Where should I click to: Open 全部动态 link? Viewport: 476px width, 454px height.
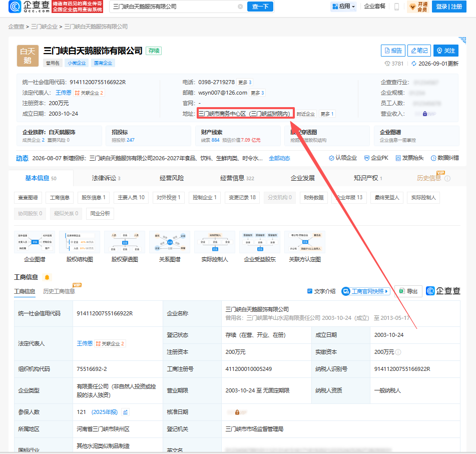point(279,158)
